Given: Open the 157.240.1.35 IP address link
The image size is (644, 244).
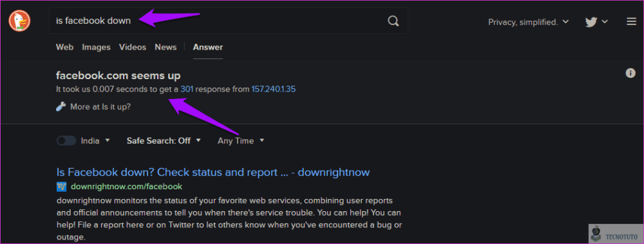Looking at the screenshot, I should 274,89.
